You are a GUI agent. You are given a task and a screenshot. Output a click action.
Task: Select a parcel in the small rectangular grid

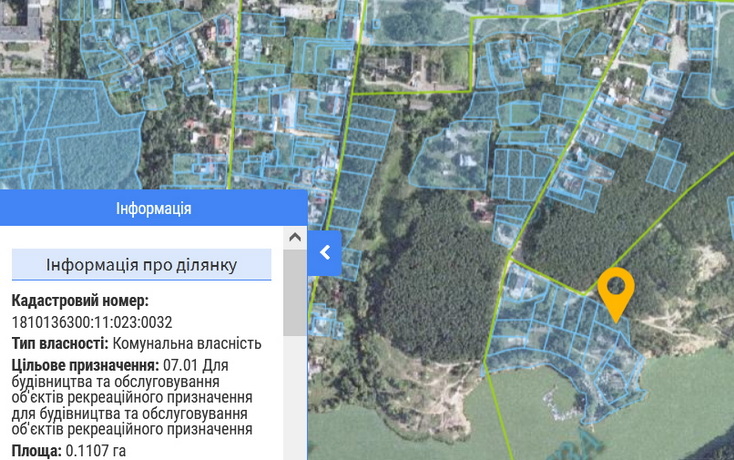point(522,170)
